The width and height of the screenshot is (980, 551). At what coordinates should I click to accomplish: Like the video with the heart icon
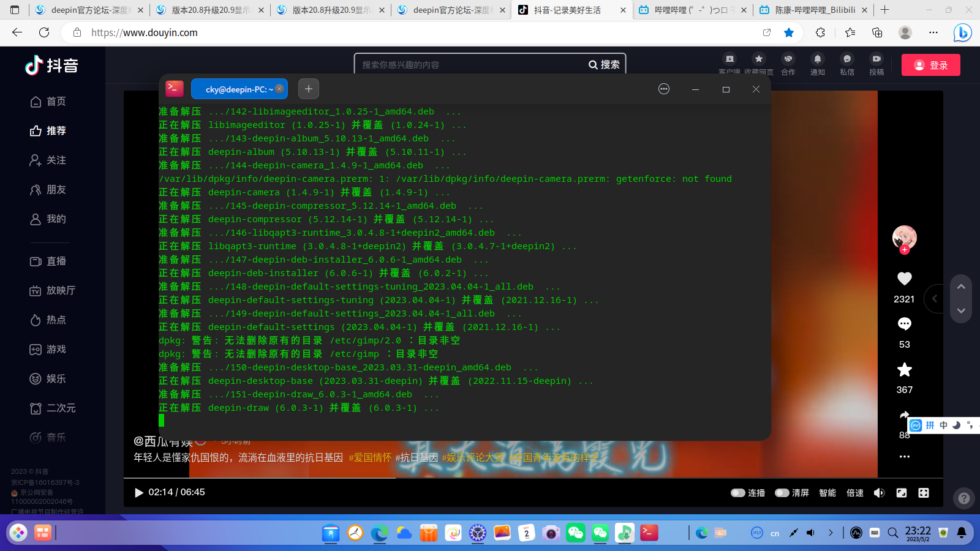point(904,279)
